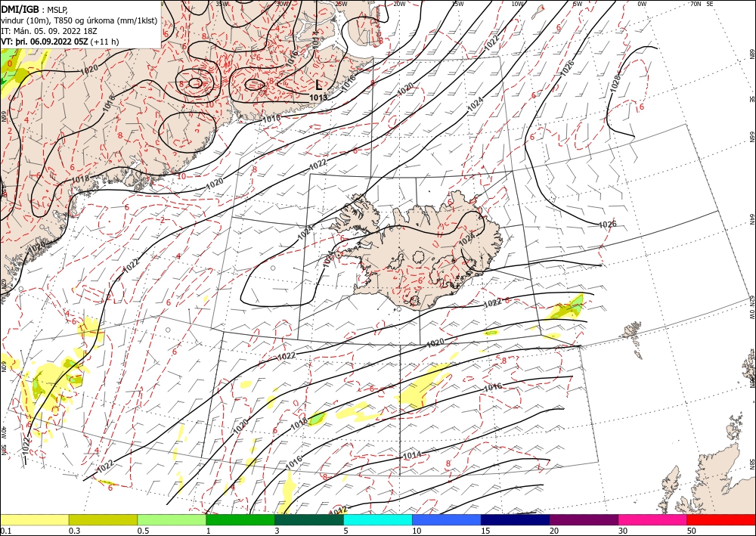
Task: Click the '1028' isobar label
Action: pos(616,83)
